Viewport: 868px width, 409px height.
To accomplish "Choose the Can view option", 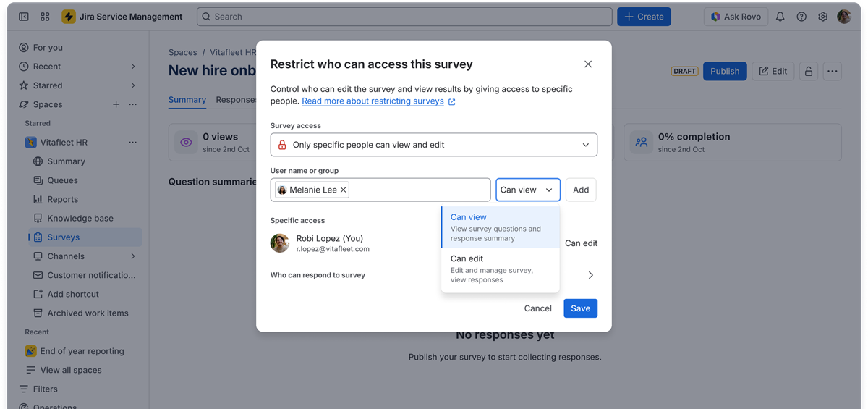I will [501, 227].
